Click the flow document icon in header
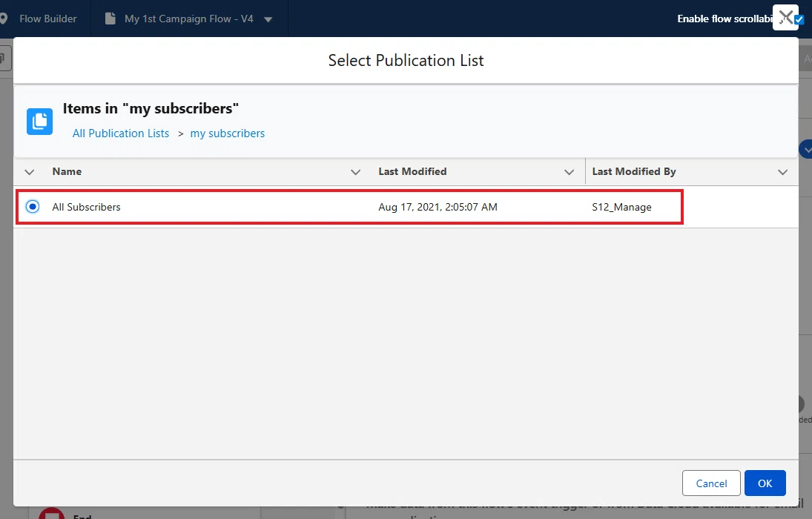This screenshot has height=519, width=812. (110, 19)
